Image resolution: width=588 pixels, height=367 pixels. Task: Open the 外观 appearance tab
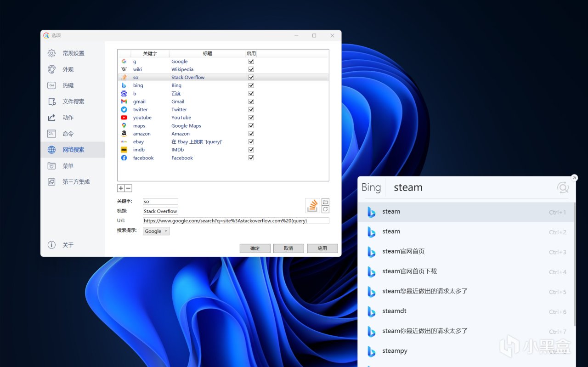73,69
